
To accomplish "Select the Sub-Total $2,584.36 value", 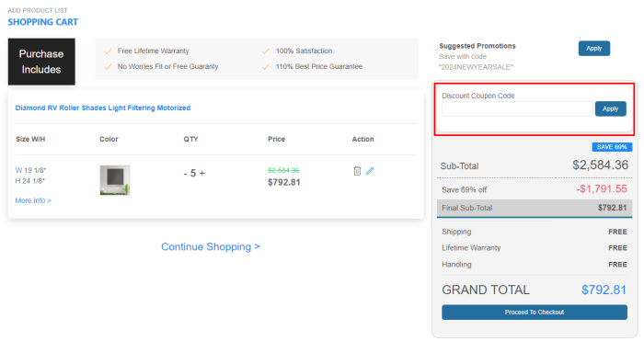I will click(x=601, y=165).
